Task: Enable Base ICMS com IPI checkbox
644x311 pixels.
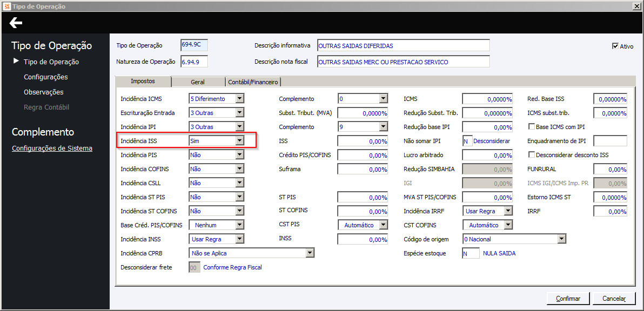Action: [x=531, y=127]
